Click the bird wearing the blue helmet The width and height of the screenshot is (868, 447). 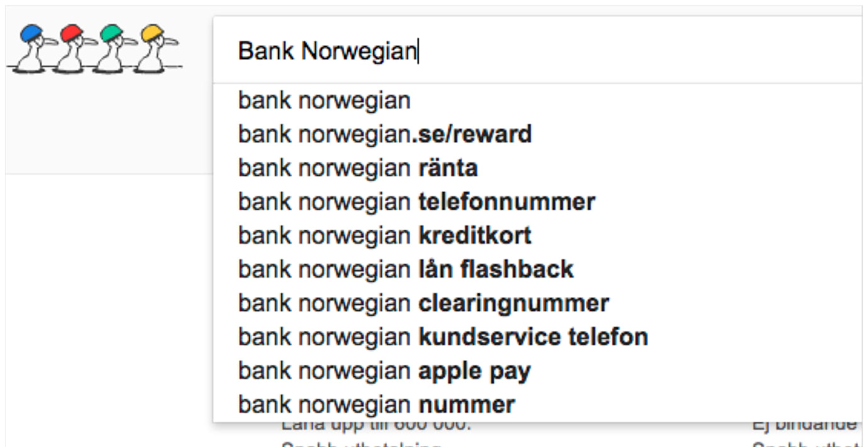tap(31, 48)
